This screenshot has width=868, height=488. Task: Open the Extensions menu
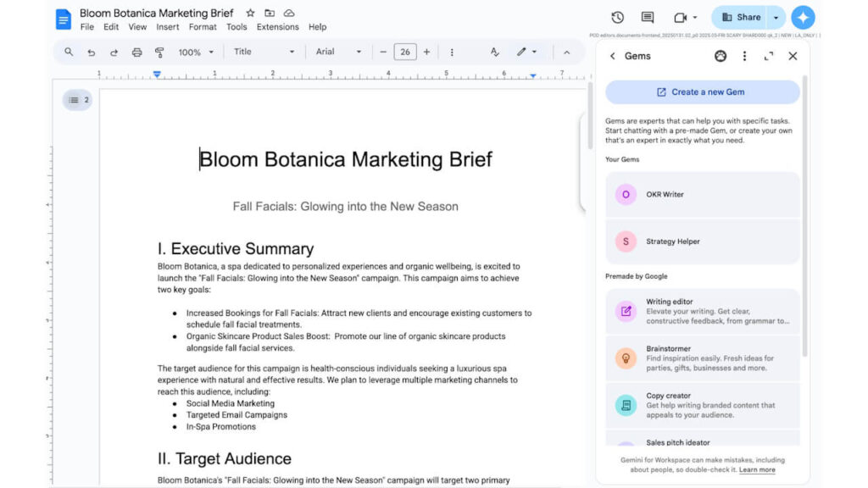[278, 26]
